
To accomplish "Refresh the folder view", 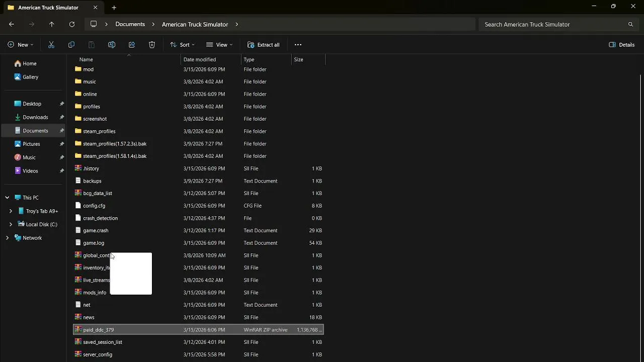I will coord(72,24).
